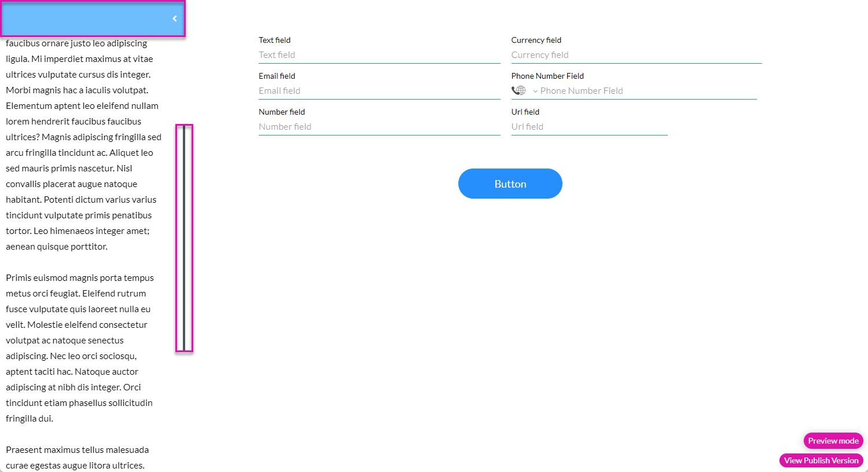Viewport: 868px width, 472px height.
Task: Click the blue header bar of the side panel
Action: 87,19
